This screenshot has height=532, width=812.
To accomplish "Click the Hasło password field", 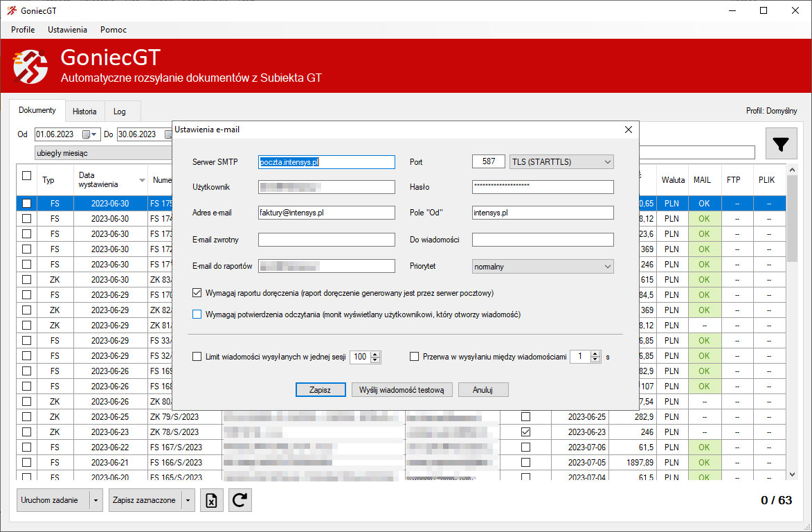I will 543,186.
